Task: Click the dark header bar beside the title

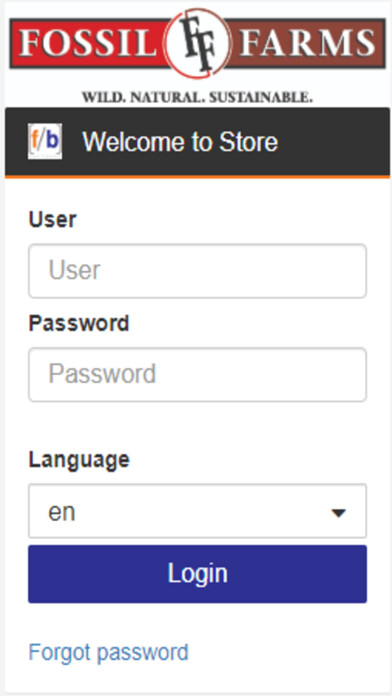Action: coord(333,142)
